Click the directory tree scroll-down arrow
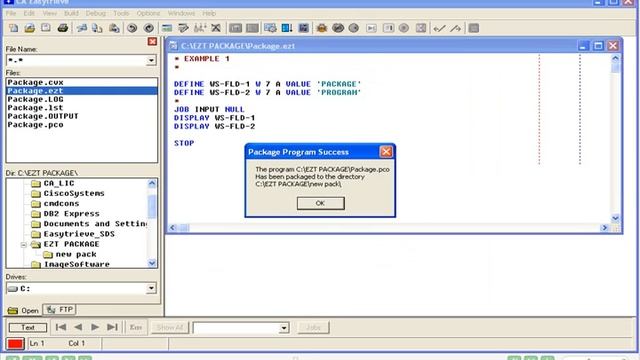 pyautogui.click(x=152, y=263)
